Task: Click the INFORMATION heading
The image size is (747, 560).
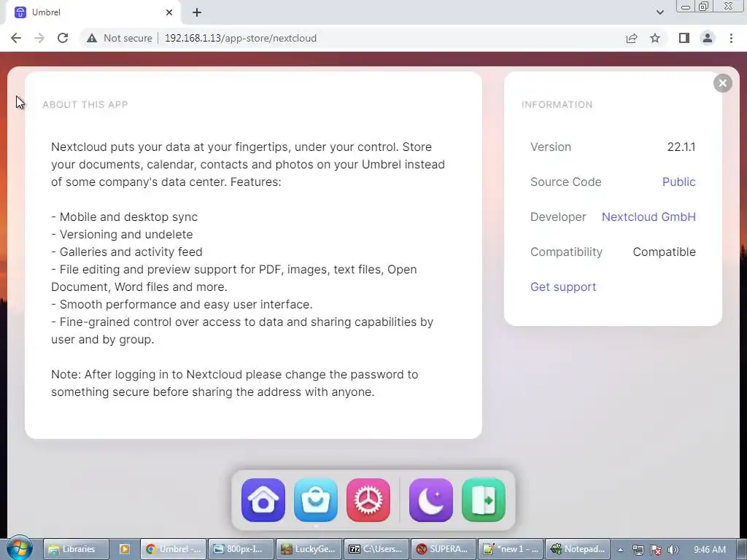Action: click(x=557, y=105)
